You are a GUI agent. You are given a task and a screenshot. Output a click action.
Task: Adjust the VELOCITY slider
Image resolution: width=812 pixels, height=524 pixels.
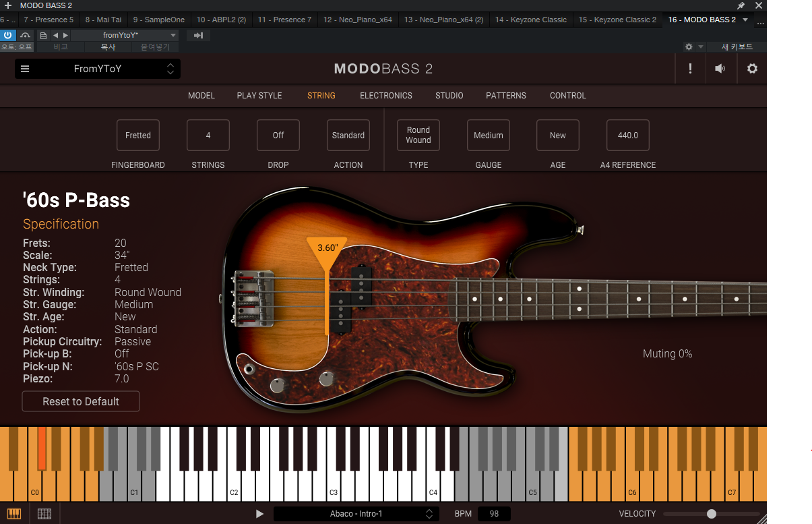pos(711,514)
